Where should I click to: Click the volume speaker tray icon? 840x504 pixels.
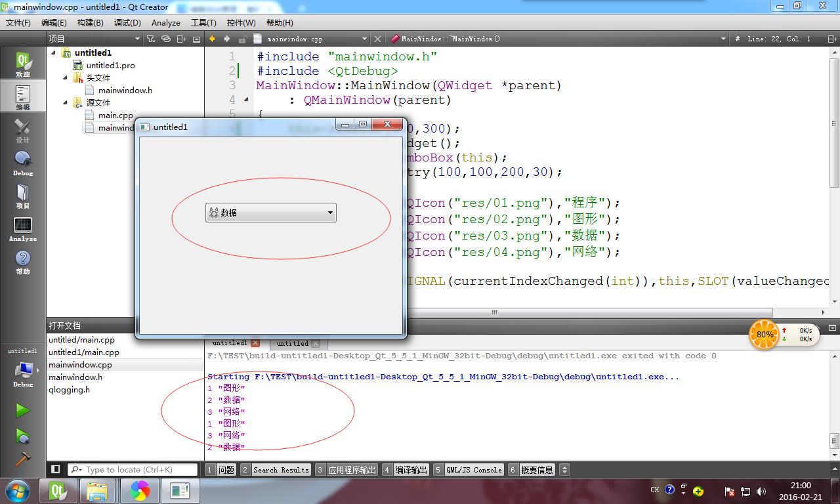[761, 491]
